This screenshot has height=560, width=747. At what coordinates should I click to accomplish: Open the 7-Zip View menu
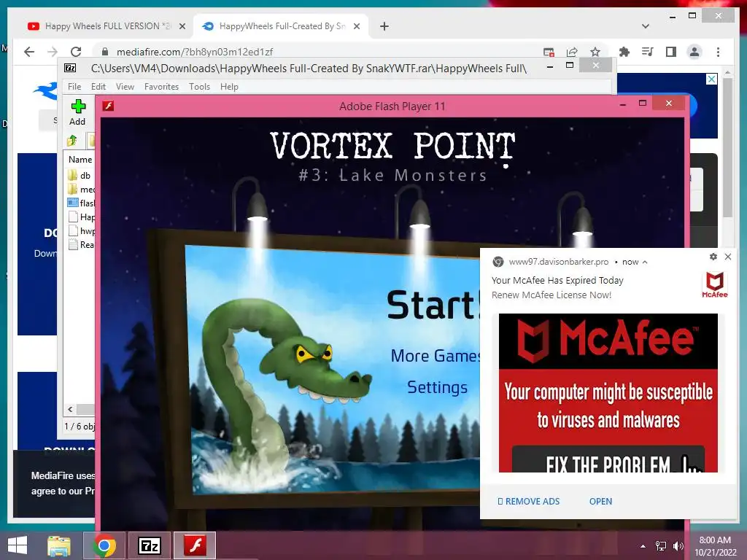[125, 87]
